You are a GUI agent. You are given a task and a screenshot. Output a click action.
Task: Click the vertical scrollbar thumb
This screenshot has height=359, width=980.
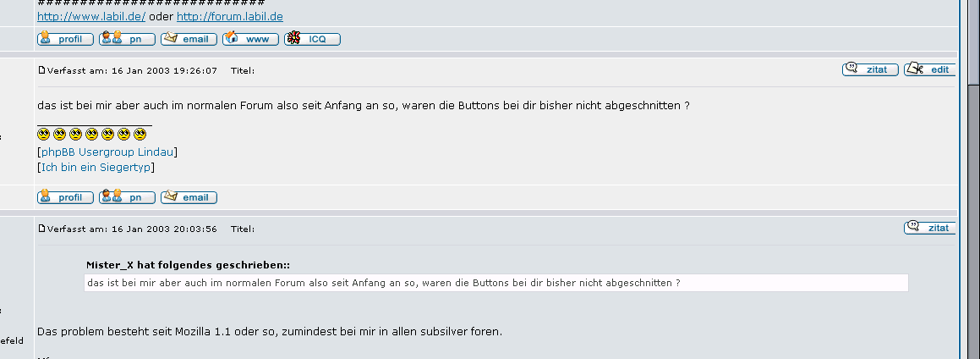974,41
